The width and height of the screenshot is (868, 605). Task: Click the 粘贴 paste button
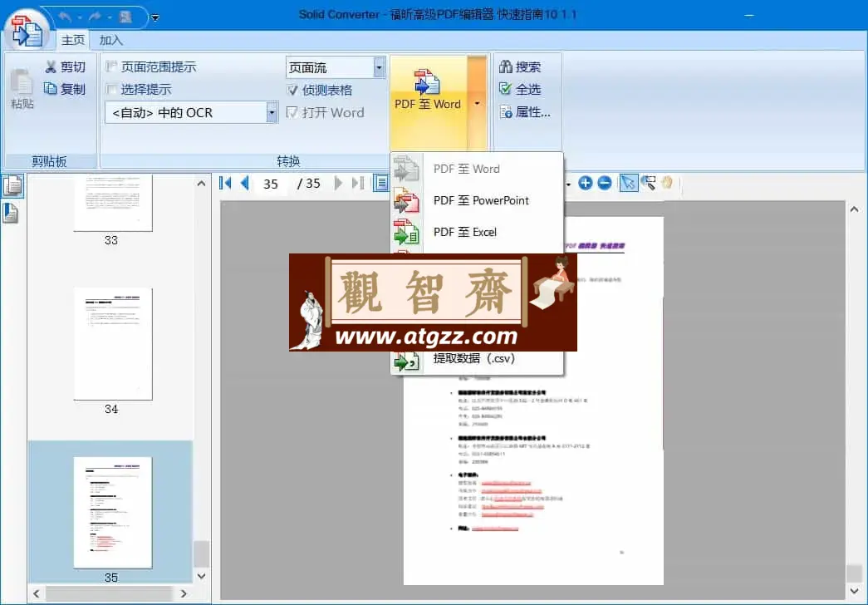[22, 89]
